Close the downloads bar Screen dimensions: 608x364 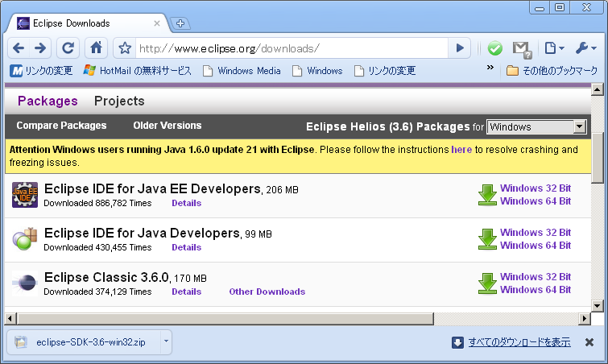pos(589,342)
